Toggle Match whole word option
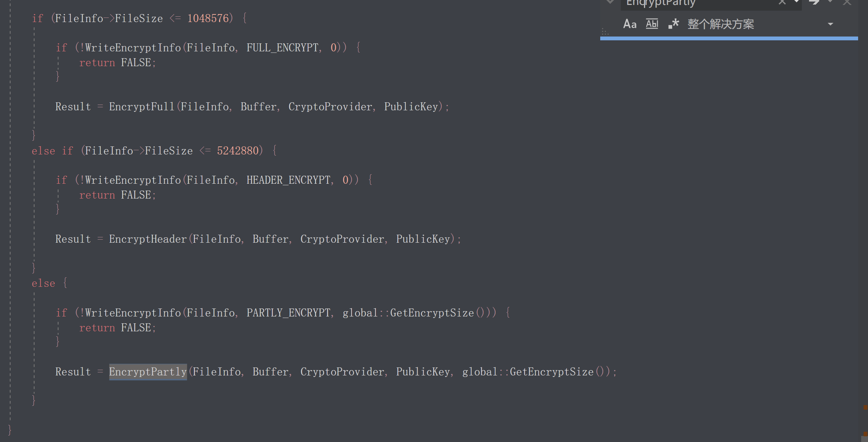This screenshot has width=868, height=442. tap(652, 24)
